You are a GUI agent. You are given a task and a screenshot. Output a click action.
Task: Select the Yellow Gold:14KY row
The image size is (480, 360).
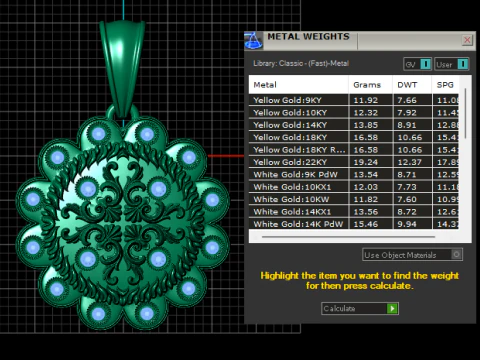pos(354,125)
